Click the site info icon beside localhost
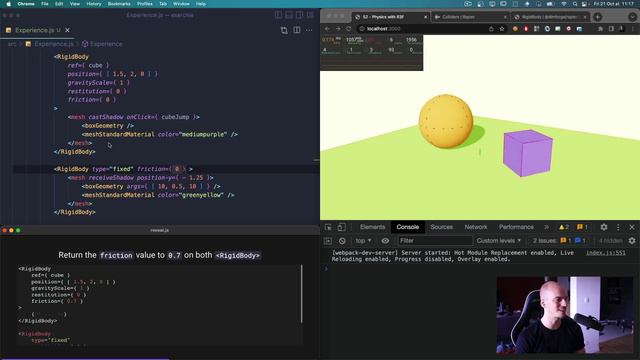The width and height of the screenshot is (640, 360). tap(362, 29)
